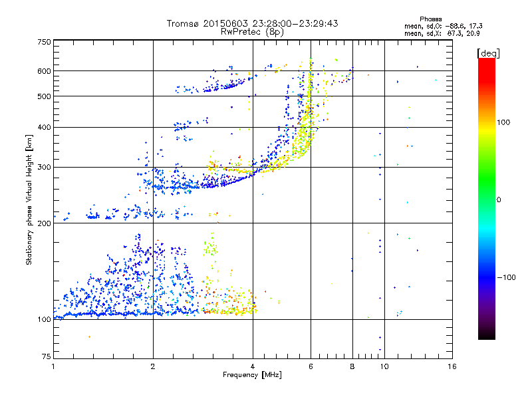The image size is (532, 399).
Task: Click x-axis tick label '4'
Action: (x=253, y=366)
